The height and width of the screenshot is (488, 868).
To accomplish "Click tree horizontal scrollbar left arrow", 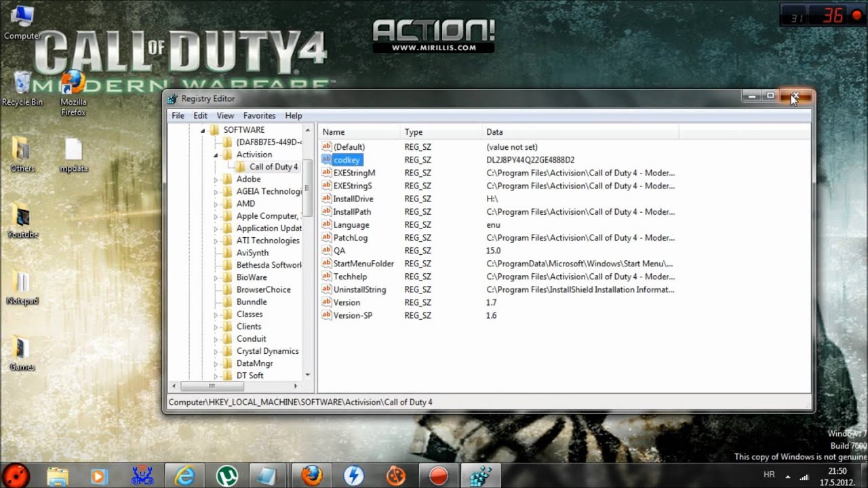I will (174, 386).
